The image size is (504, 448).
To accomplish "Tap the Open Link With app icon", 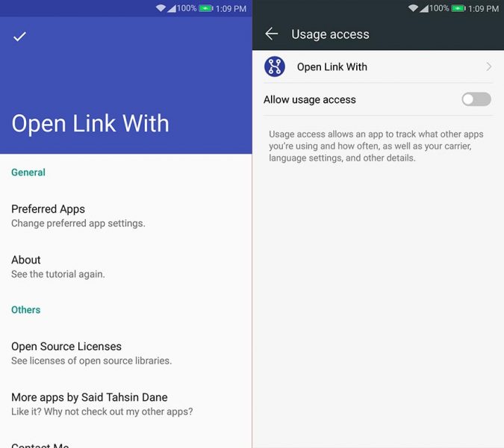I will pos(275,66).
